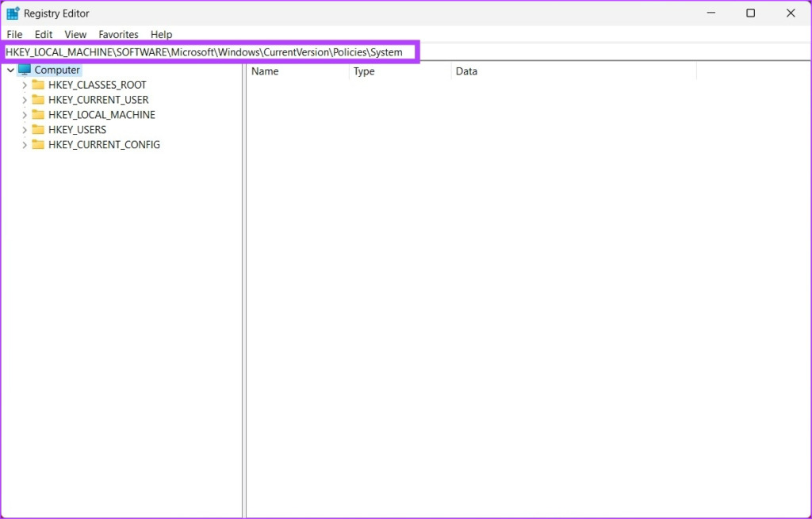Click the HKEY_CLASSES_ROOT folder icon
This screenshot has height=519, width=812.
point(38,84)
